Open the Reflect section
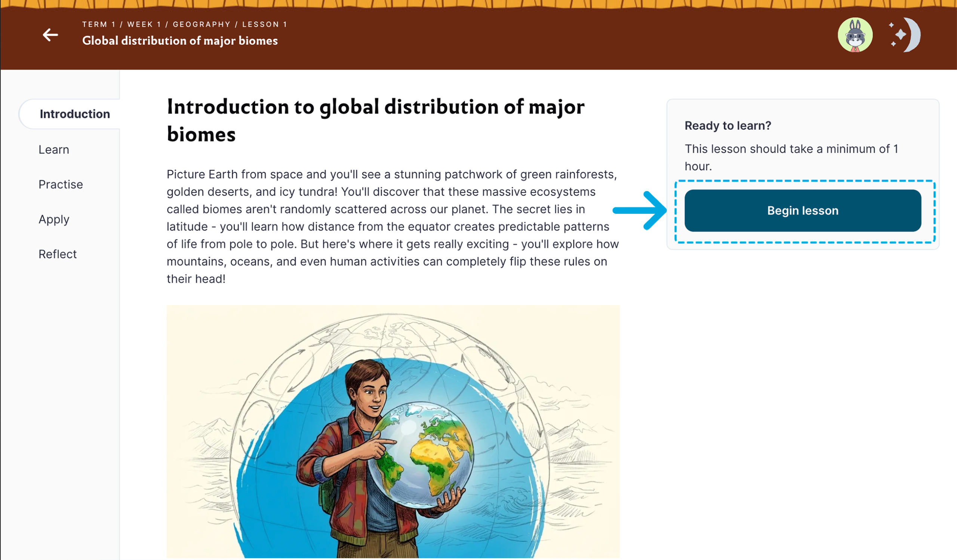 tap(58, 254)
